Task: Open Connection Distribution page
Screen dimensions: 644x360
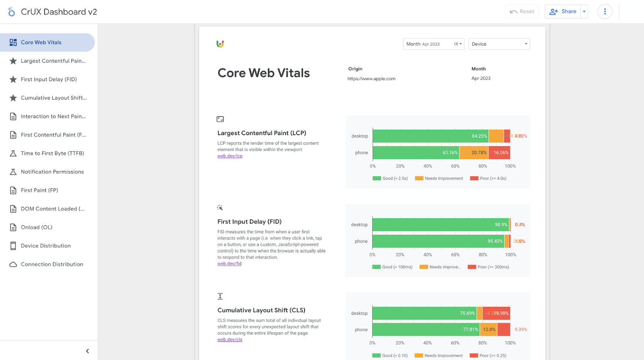Action: tap(47, 265)
